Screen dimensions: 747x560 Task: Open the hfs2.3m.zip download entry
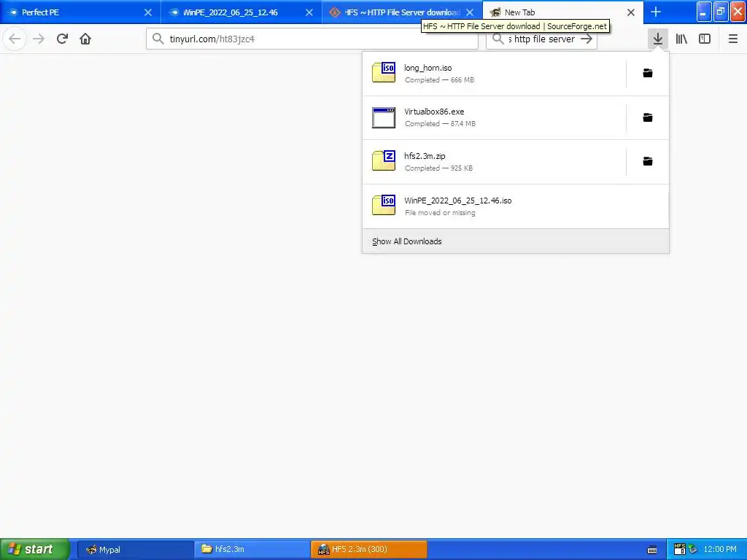(494, 162)
